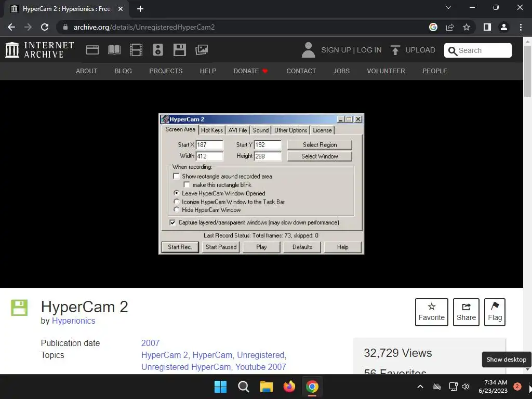The width and height of the screenshot is (532, 399).
Task: Open the Internet Archive home logo
Action: 39,50
